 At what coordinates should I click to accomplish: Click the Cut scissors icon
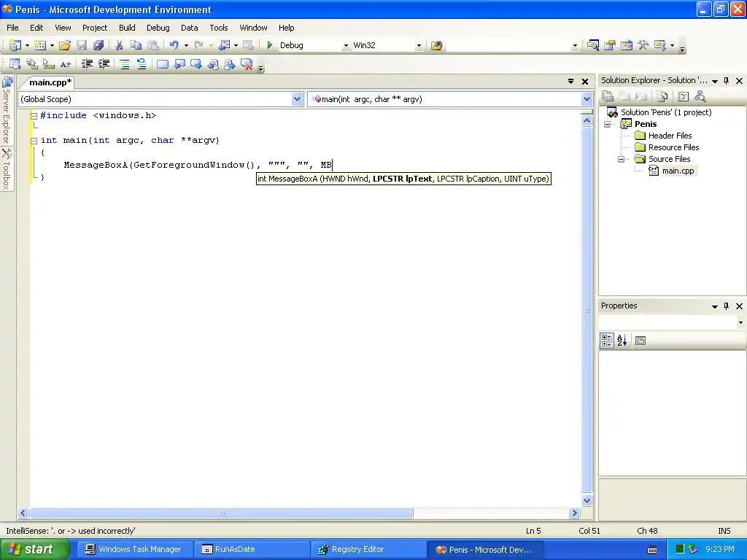pos(119,45)
